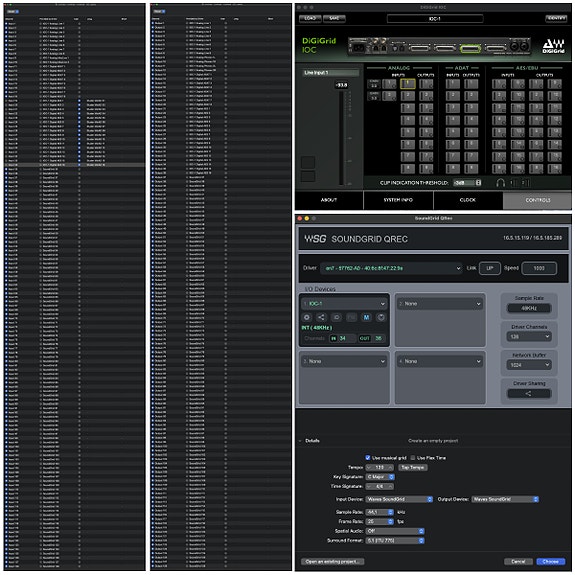Select ADAT output 8 channel button

point(471,169)
